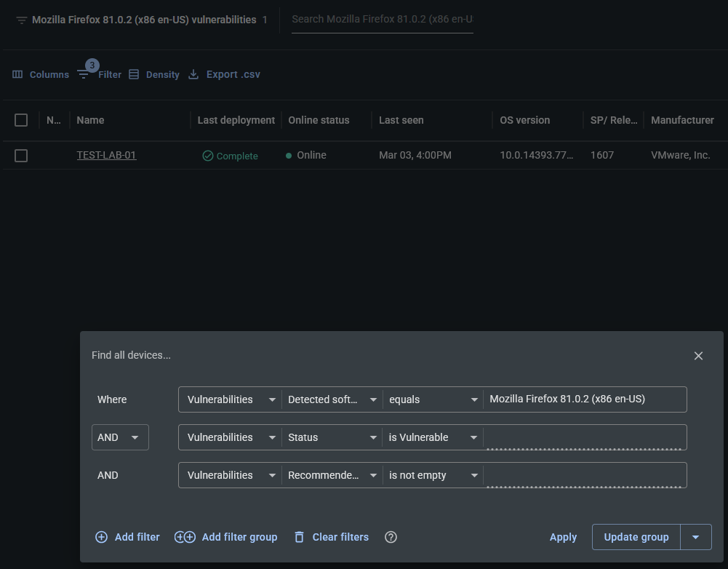Click the Complete deployment status
The height and width of the screenshot is (569, 728).
(x=231, y=156)
